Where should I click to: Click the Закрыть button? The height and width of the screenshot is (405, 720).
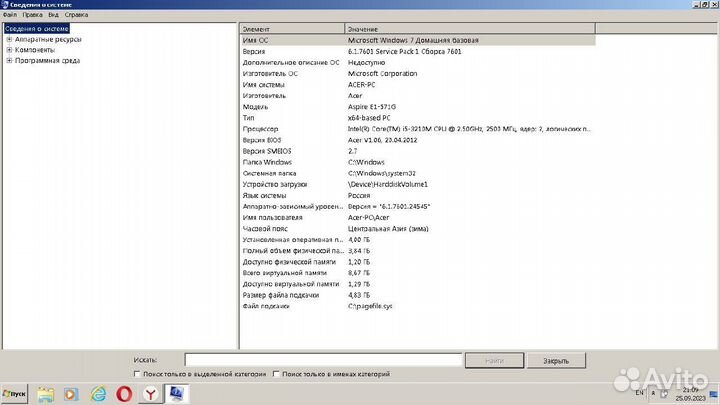pyautogui.click(x=556, y=360)
